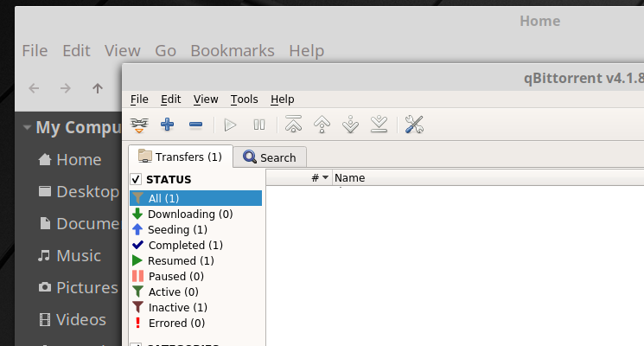Image resolution: width=644 pixels, height=346 pixels.
Task: Open the Help menu in the Home window
Action: pyautogui.click(x=306, y=51)
